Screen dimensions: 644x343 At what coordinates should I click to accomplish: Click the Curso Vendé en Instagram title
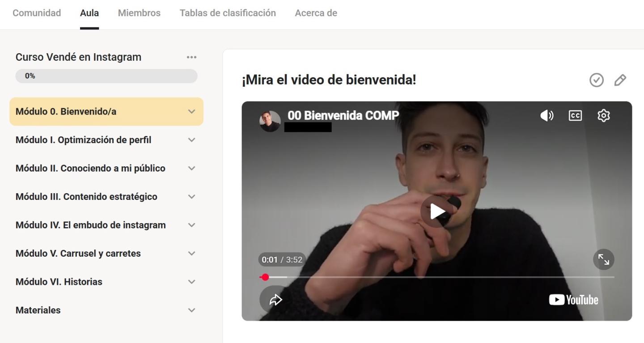click(78, 57)
